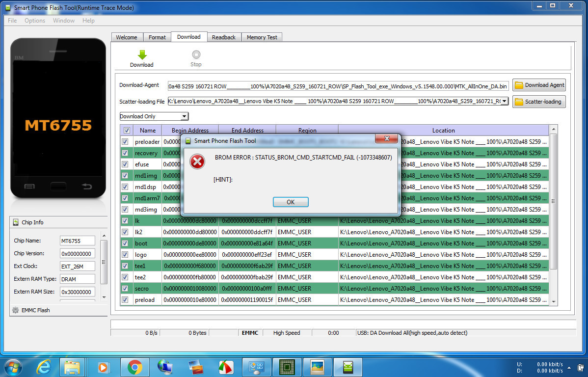Click Chip Info panel scroll-up arrow
This screenshot has height=377, width=588.
point(104,236)
